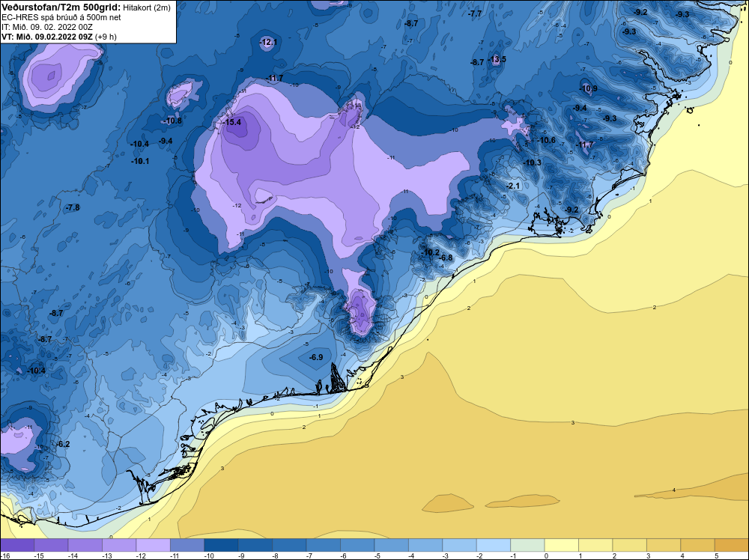Pick the -6.8 temperature value
The image size is (749, 560).
pyautogui.click(x=445, y=258)
